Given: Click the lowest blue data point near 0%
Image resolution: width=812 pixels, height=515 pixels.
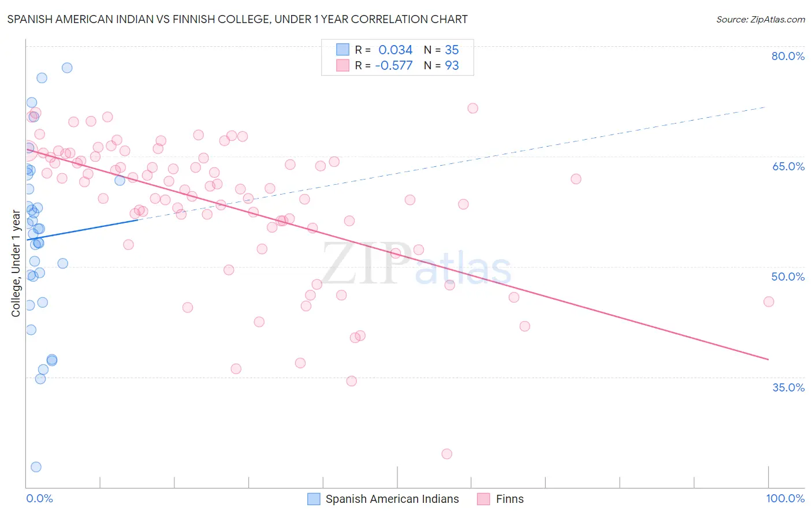Looking at the screenshot, I should click(36, 467).
